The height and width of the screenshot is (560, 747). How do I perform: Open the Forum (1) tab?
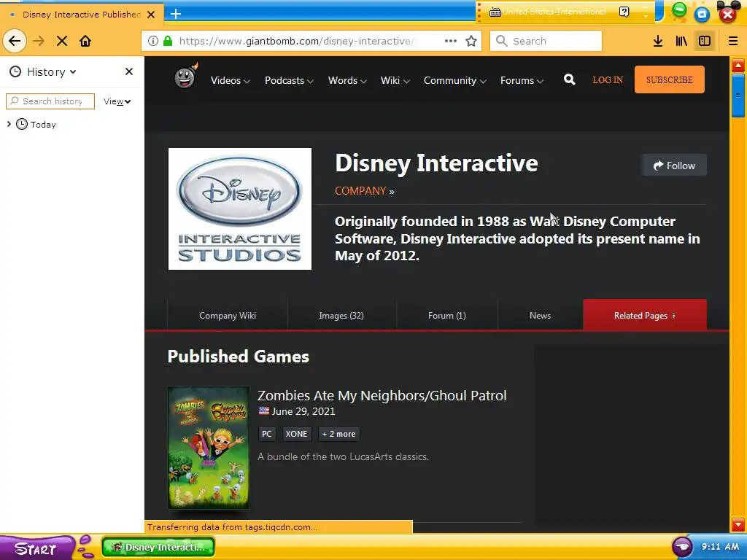click(x=447, y=315)
